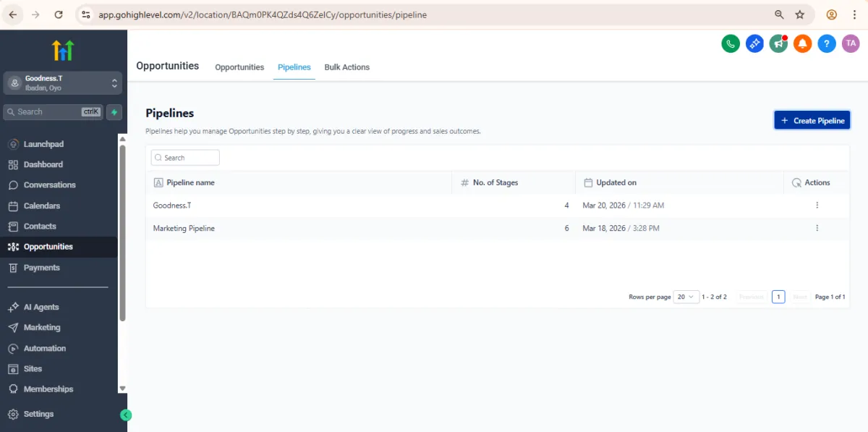Open actions menu for Marketing Pipeline row
Viewport: 868px width, 432px height.
coord(817,228)
